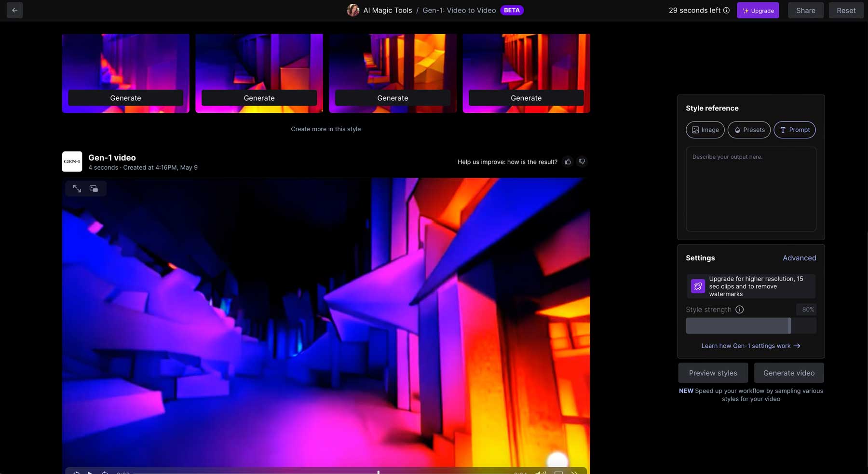Adjust the Style strength slider

pyautogui.click(x=790, y=325)
